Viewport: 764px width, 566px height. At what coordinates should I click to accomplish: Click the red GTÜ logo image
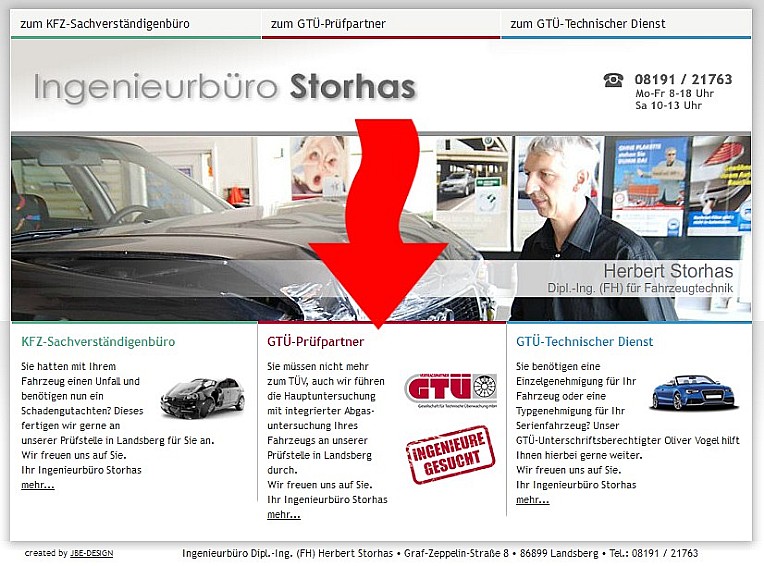point(451,390)
